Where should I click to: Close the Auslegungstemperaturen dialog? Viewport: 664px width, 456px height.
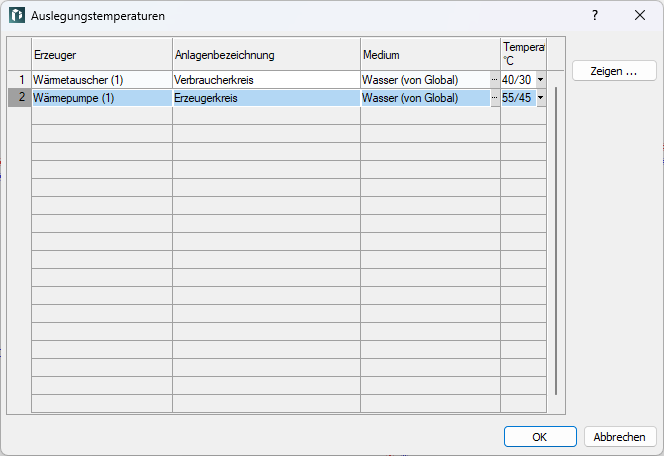(640, 15)
